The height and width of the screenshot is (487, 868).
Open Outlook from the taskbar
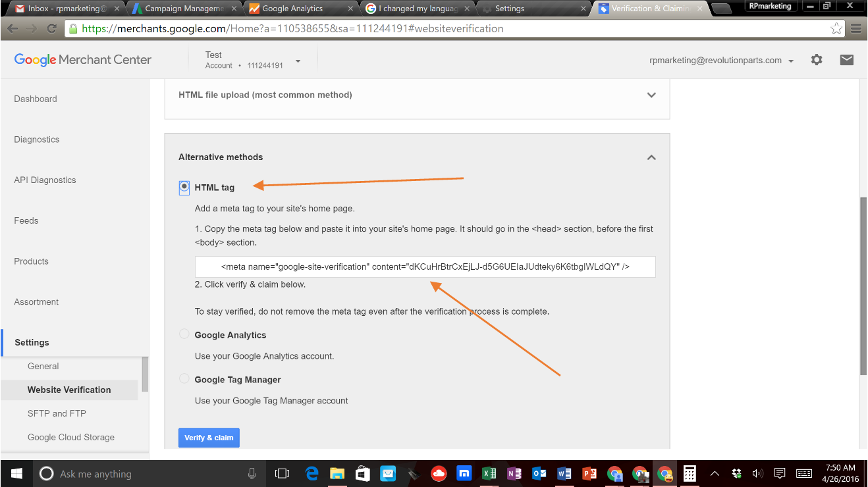click(x=539, y=473)
